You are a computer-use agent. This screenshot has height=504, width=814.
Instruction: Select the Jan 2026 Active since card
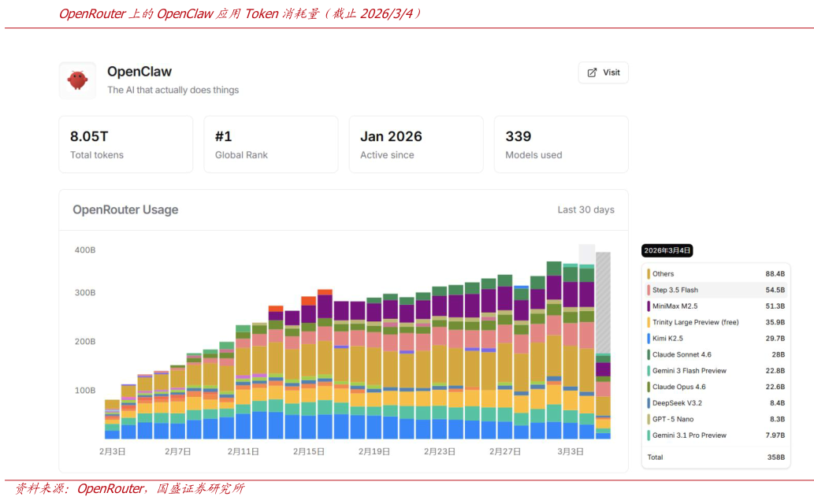pyautogui.click(x=415, y=144)
